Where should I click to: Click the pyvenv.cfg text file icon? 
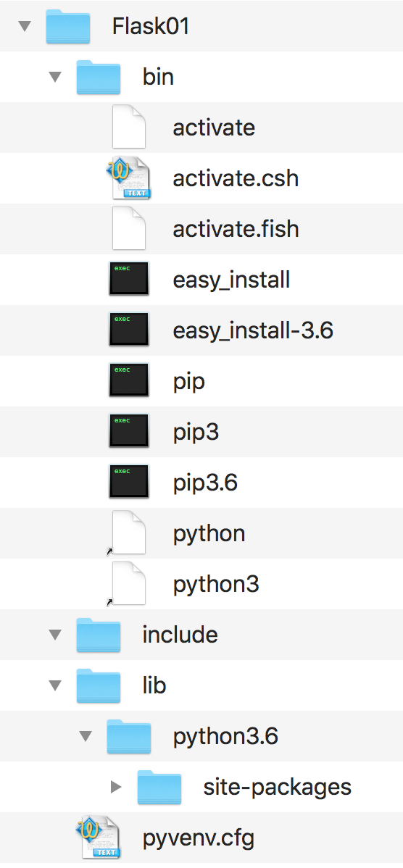click(98, 837)
